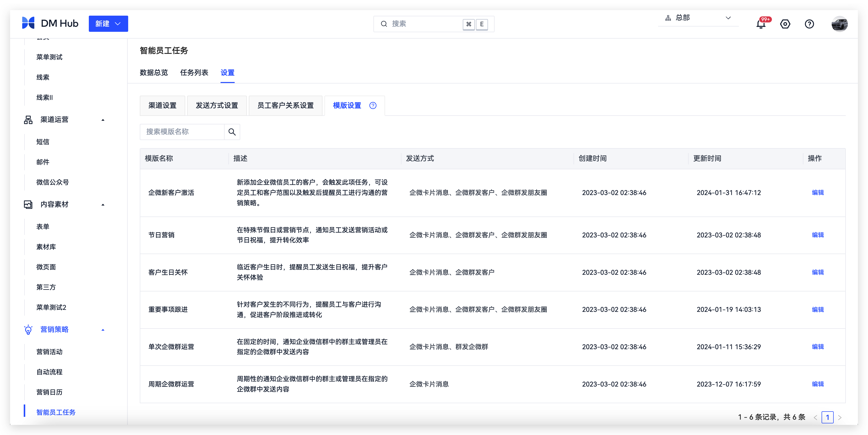Viewport: 868px width, 435px height.
Task: Open 菜单测试2 in the sidebar
Action: click(51, 308)
